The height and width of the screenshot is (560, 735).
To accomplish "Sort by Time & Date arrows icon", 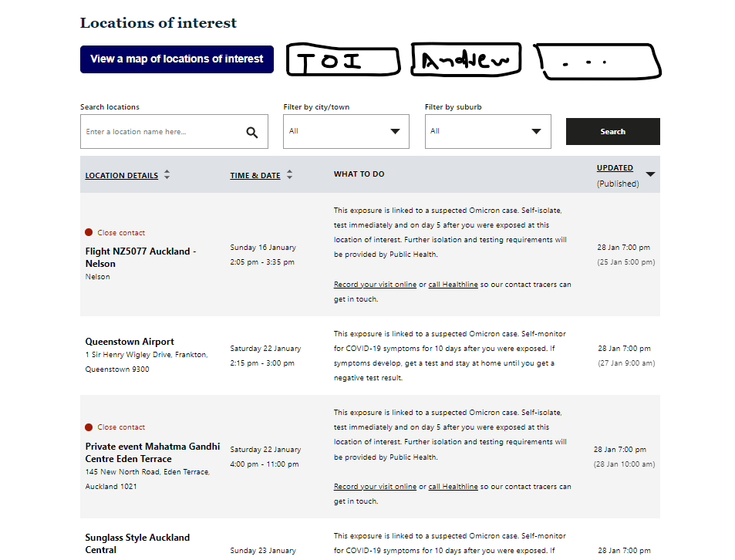I will tap(289, 175).
